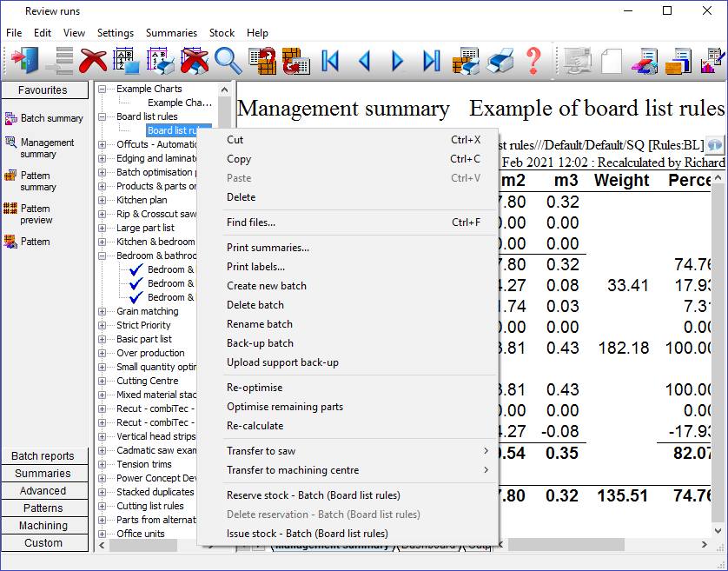Screen dimensions: 728x571
Task: Expand the Cutting Centre tree node
Action: coord(103,381)
